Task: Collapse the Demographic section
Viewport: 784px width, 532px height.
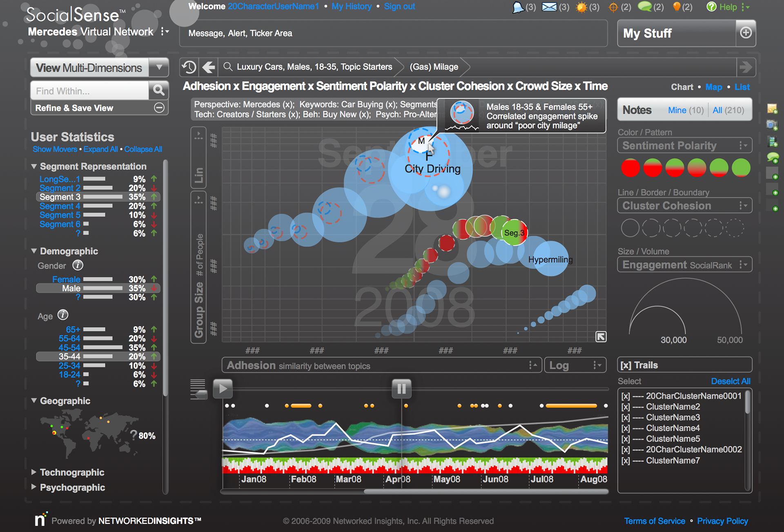Action: (x=34, y=251)
